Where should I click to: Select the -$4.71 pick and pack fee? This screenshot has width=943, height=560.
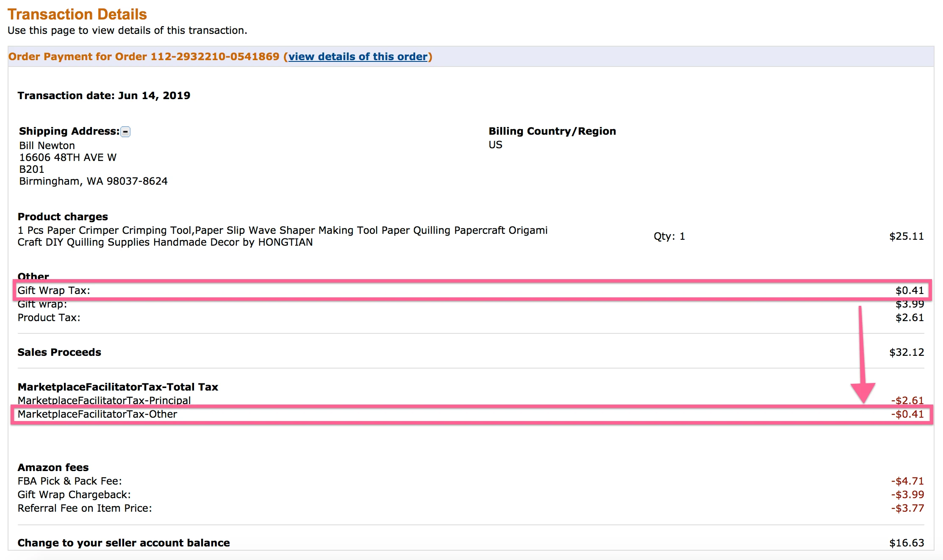click(907, 481)
